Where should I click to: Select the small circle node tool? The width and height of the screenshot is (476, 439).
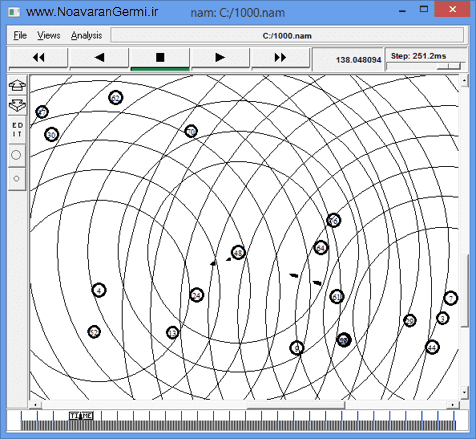16,179
